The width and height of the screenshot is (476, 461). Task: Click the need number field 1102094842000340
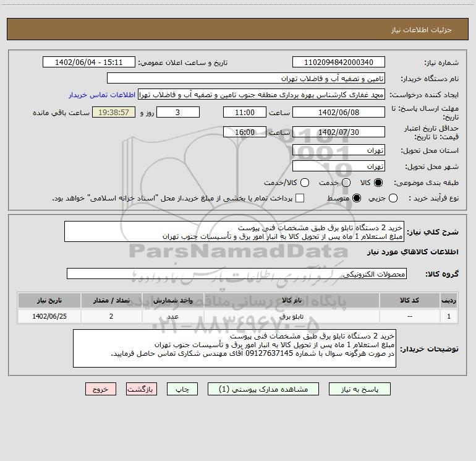pos(339,62)
